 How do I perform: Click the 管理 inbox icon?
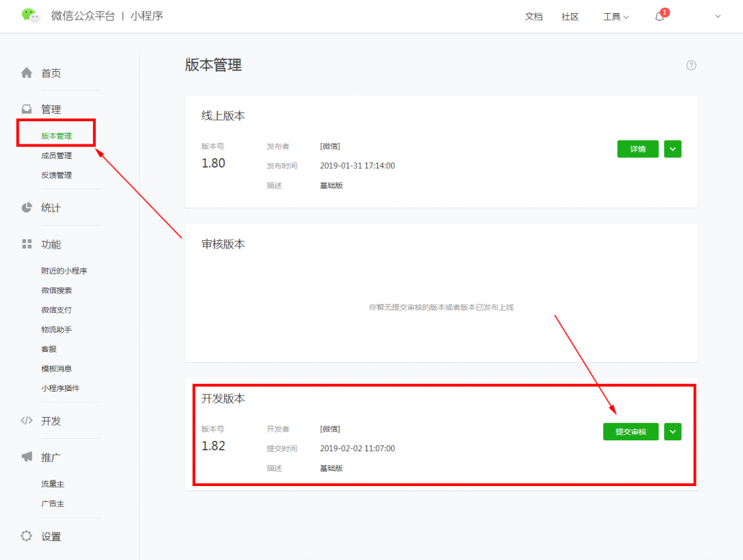coord(27,110)
